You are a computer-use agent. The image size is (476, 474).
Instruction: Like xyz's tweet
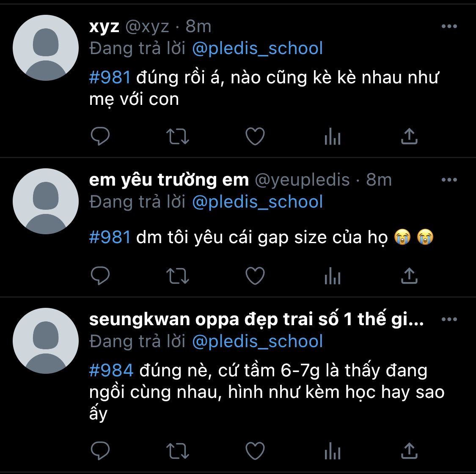(x=255, y=136)
